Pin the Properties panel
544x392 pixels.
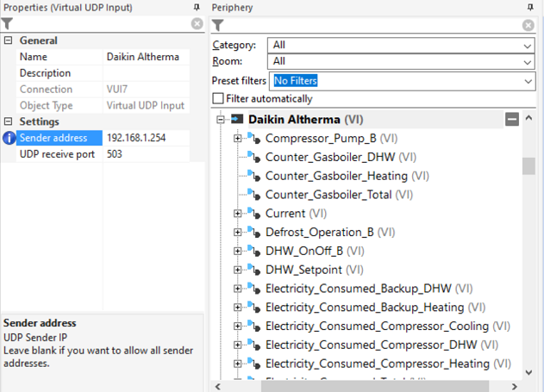click(197, 7)
